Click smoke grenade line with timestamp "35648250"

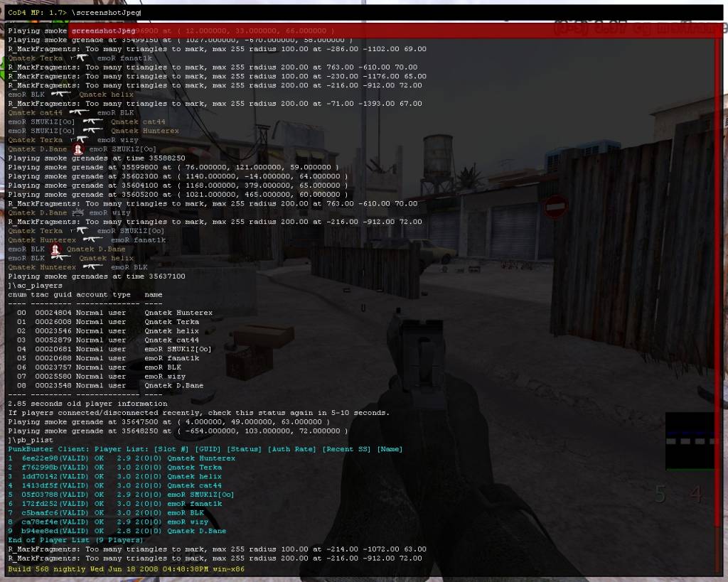[178, 431]
